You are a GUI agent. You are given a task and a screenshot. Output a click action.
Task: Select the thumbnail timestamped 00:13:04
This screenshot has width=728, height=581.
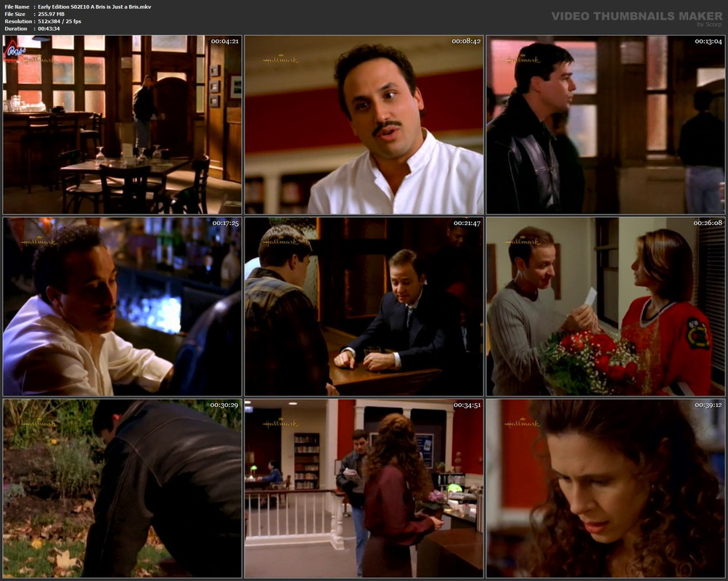click(605, 124)
